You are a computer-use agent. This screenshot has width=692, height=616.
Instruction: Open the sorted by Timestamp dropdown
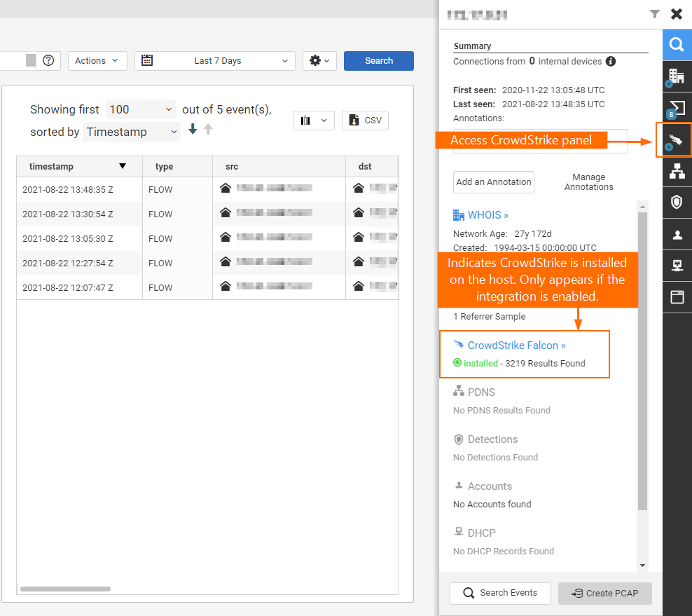[132, 132]
